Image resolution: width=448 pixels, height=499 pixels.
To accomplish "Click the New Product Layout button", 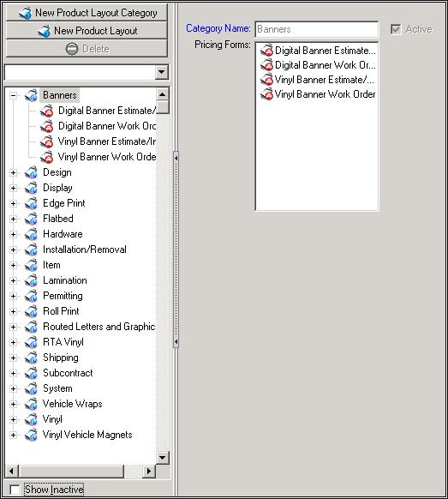I will point(87,31).
